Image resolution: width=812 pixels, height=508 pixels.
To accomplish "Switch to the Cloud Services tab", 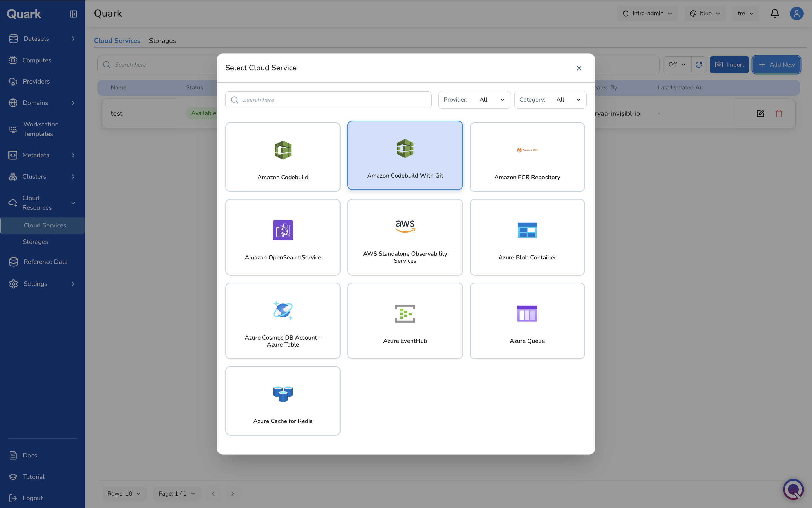I will coord(117,41).
